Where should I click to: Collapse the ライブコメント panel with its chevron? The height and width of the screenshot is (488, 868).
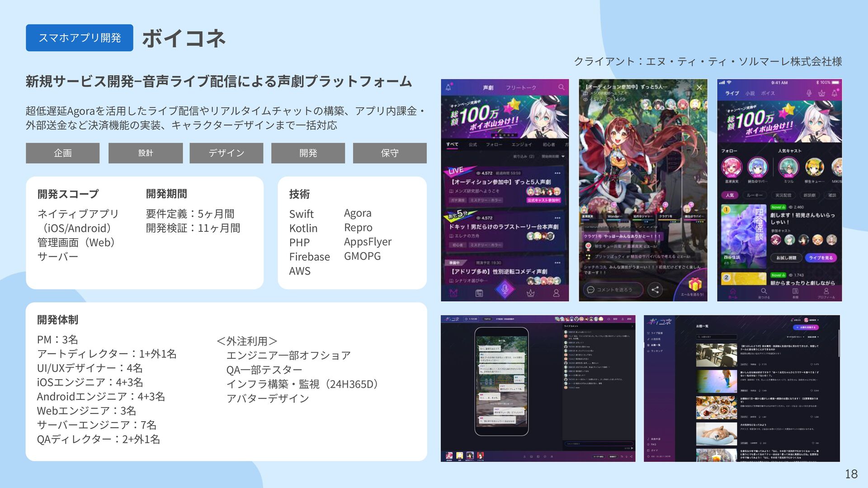click(632, 326)
